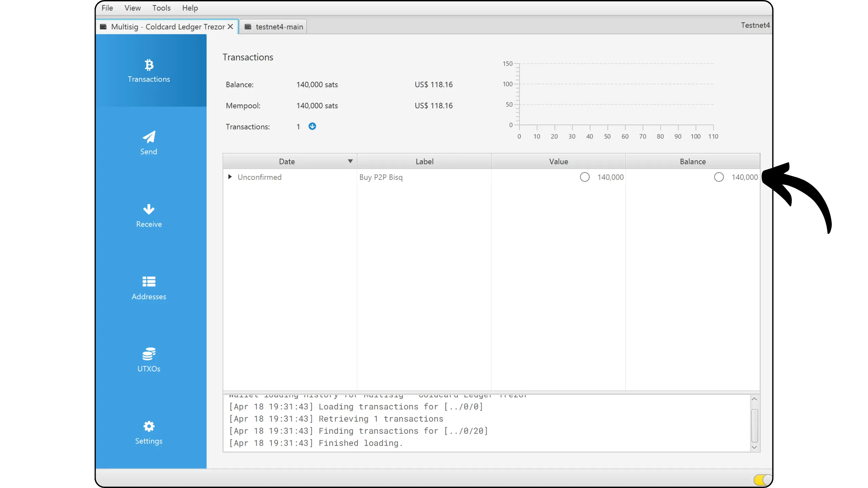Click the Value column header

(x=558, y=161)
